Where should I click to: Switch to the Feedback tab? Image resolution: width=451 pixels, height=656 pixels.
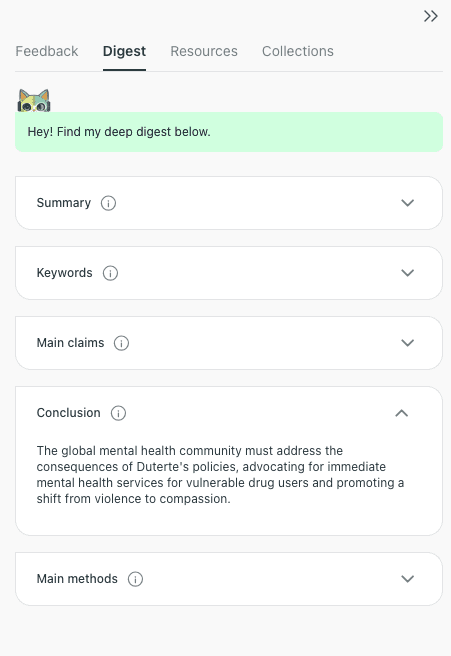click(x=47, y=51)
